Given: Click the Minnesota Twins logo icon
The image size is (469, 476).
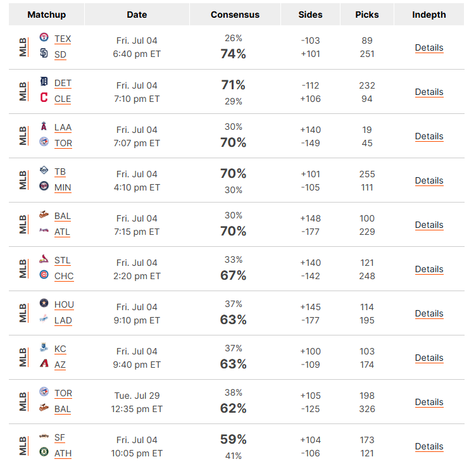Looking at the screenshot, I should pos(44,186).
